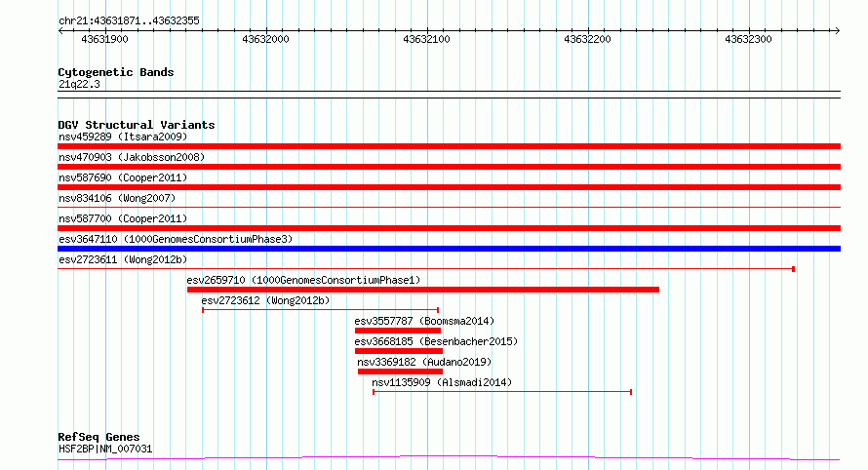Click ruler position 43632200

pos(587,39)
